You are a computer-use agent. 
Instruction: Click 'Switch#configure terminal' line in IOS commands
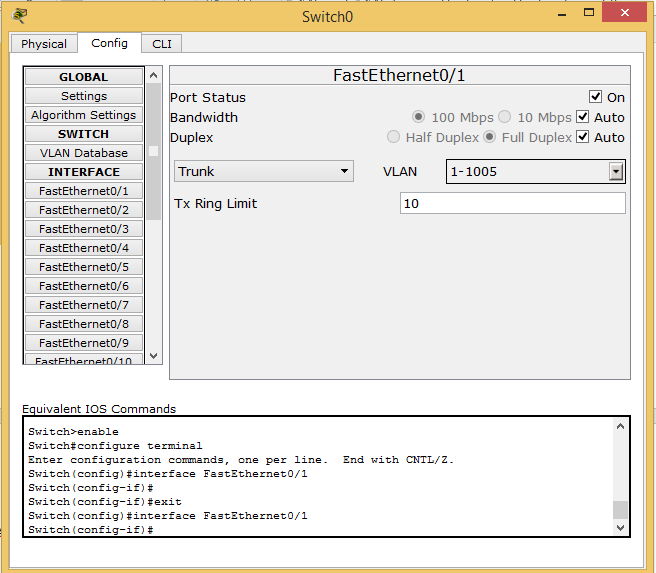[x=115, y=446]
